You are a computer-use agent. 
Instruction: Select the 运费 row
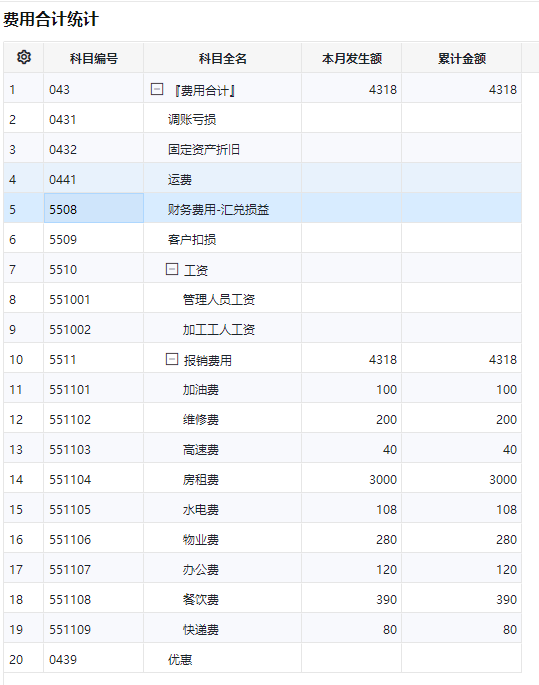[x=263, y=179]
